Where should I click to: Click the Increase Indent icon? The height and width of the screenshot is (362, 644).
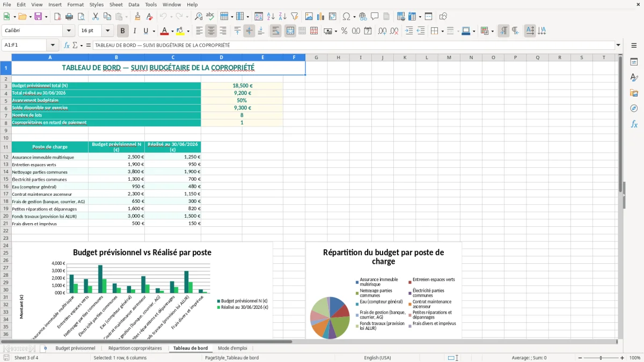tap(409, 31)
